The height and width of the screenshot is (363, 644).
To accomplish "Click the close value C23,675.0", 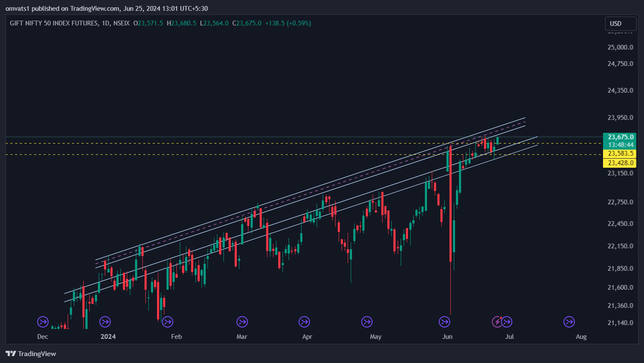I will tap(247, 23).
